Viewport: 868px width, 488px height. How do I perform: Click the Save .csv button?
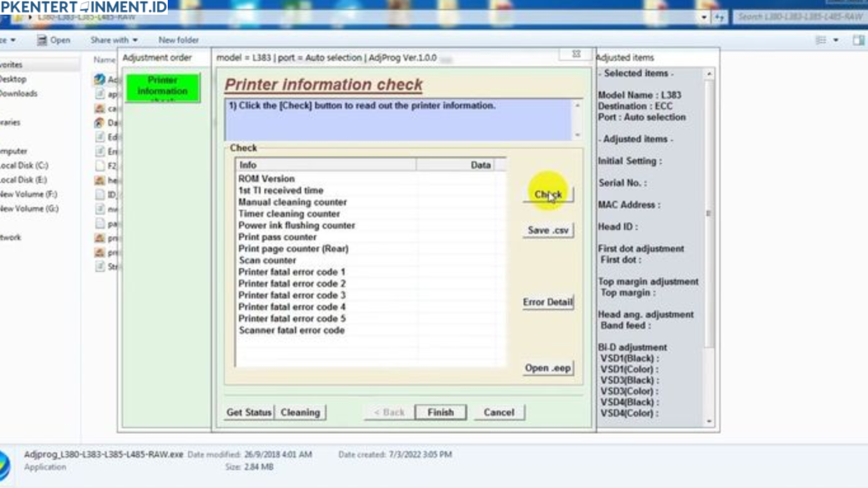pos(547,230)
